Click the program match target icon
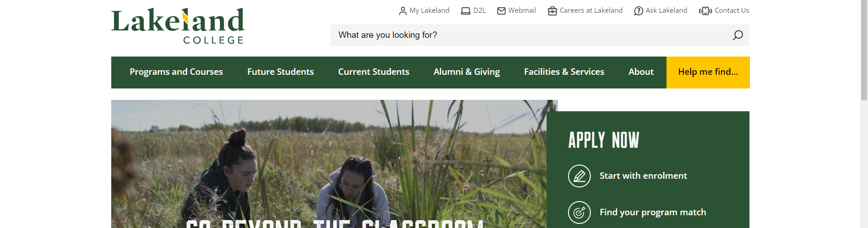The width and height of the screenshot is (868, 228). click(x=579, y=212)
